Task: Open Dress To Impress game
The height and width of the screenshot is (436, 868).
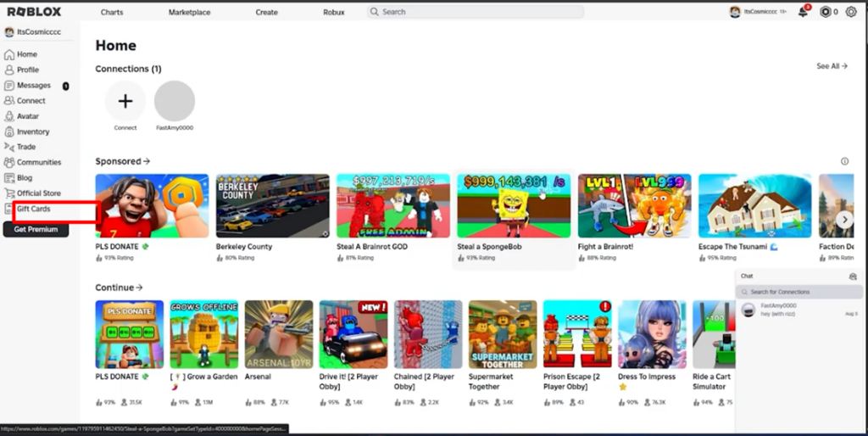Action: point(652,334)
